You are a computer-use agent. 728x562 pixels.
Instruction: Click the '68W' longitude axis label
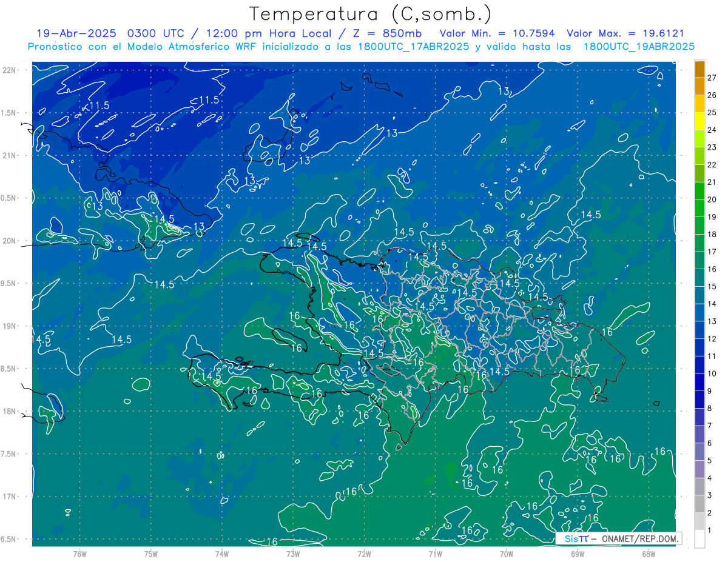point(649,554)
